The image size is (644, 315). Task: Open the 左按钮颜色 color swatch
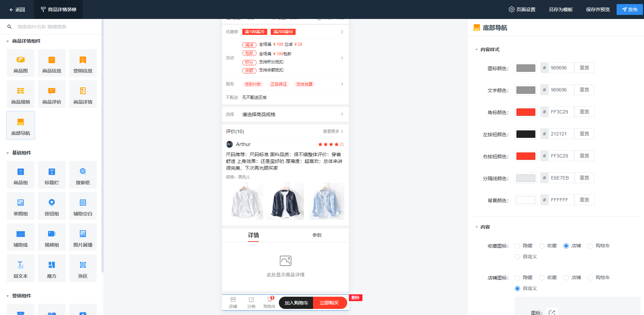(526, 134)
